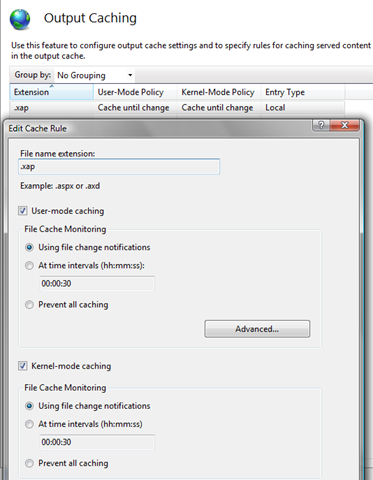Click the Output Caching globe icon
Screen dimensions: 373x480
[x=20, y=19]
